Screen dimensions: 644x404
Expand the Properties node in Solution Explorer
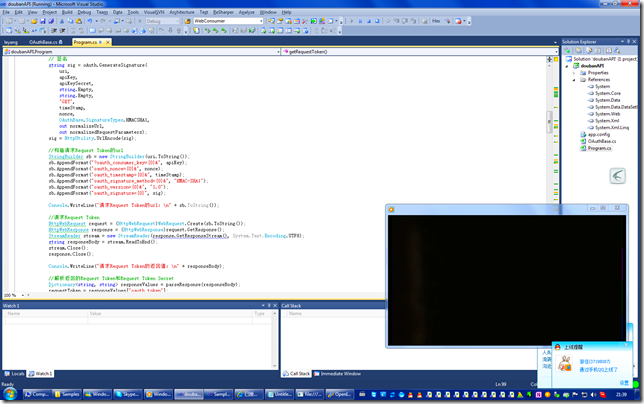point(574,73)
